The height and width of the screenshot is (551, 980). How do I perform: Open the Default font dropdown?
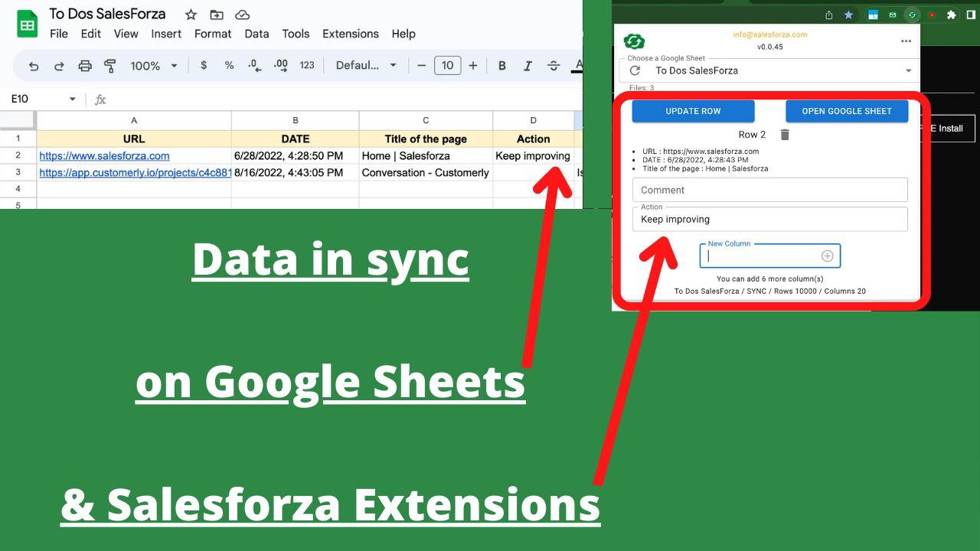click(x=366, y=66)
